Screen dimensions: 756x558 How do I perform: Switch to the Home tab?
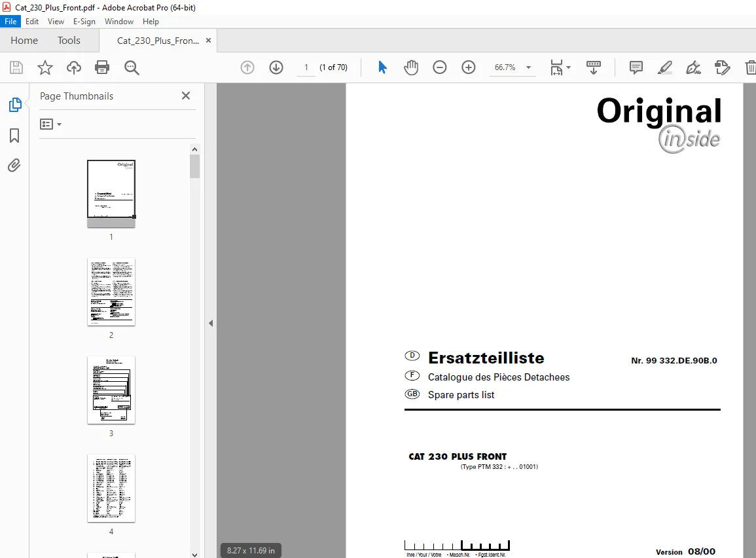click(24, 41)
